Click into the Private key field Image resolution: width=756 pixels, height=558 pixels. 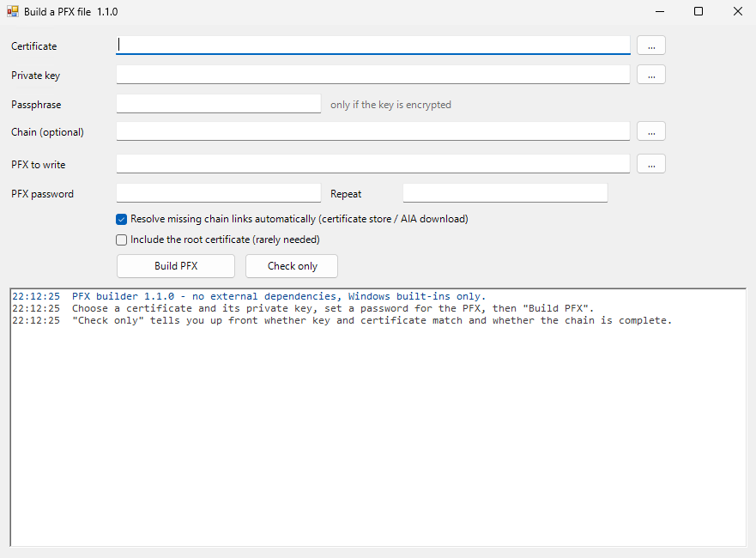372,75
